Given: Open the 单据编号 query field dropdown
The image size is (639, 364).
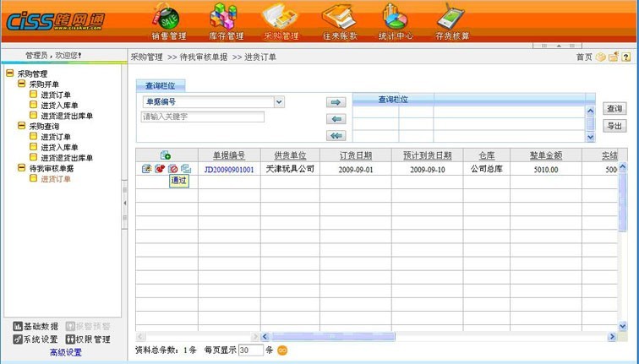Looking at the screenshot, I should click(280, 102).
